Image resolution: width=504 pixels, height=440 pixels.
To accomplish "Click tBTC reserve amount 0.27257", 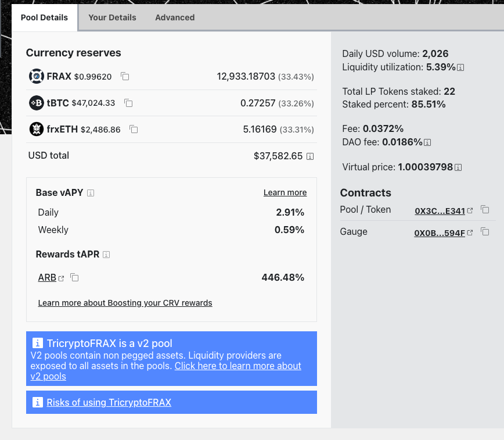I will [x=258, y=103].
